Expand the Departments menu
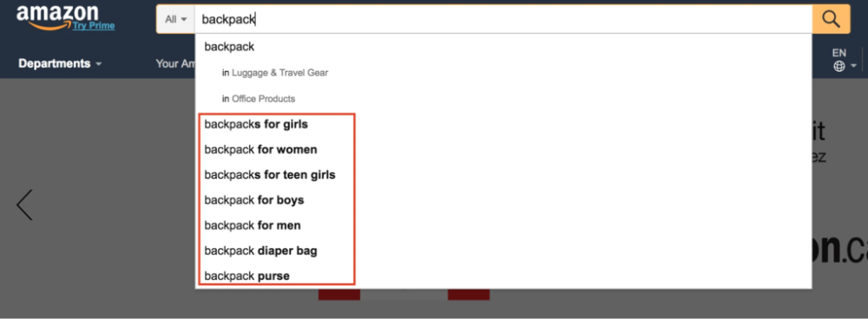 click(x=60, y=63)
